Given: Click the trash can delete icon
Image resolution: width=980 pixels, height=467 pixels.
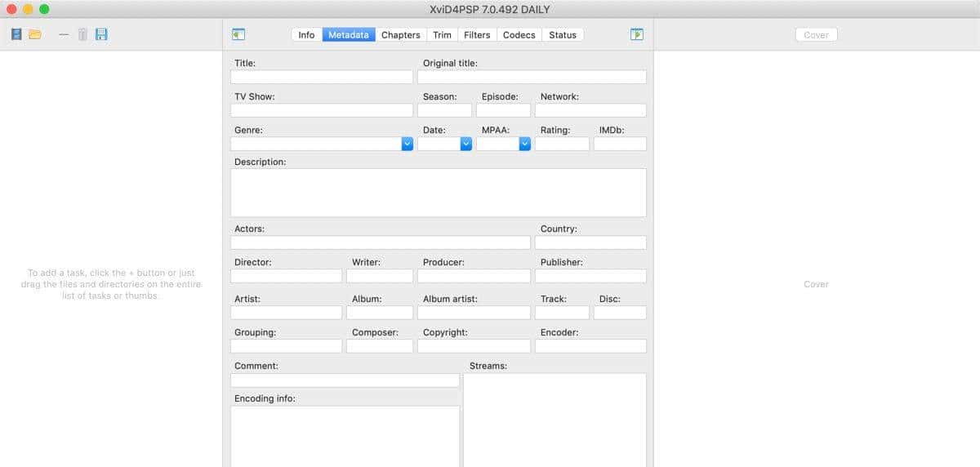Looking at the screenshot, I should (x=82, y=34).
